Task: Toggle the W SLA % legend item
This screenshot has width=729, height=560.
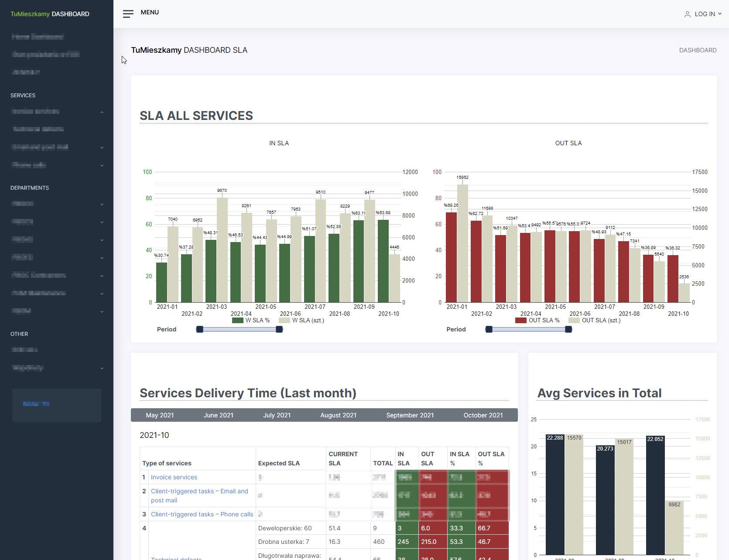Action: [251, 320]
